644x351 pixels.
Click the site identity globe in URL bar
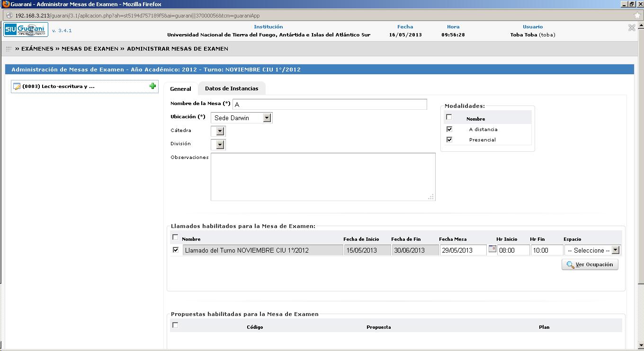9,15
